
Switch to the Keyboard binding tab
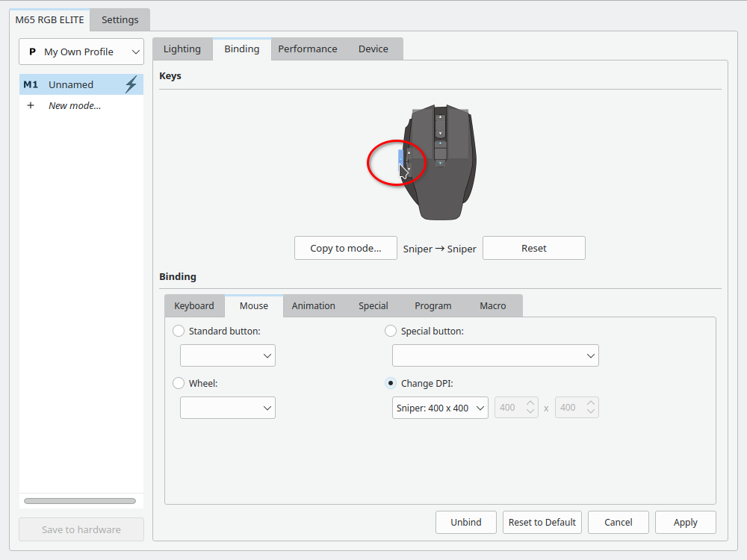194,305
